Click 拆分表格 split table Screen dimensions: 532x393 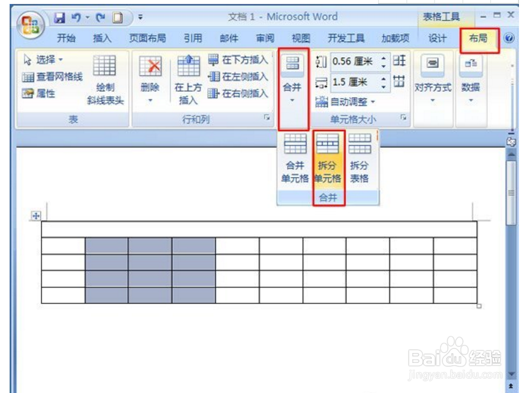[x=359, y=158]
